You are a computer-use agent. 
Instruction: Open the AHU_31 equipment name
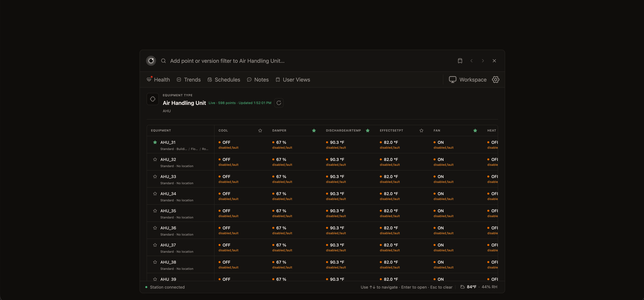tap(168, 142)
